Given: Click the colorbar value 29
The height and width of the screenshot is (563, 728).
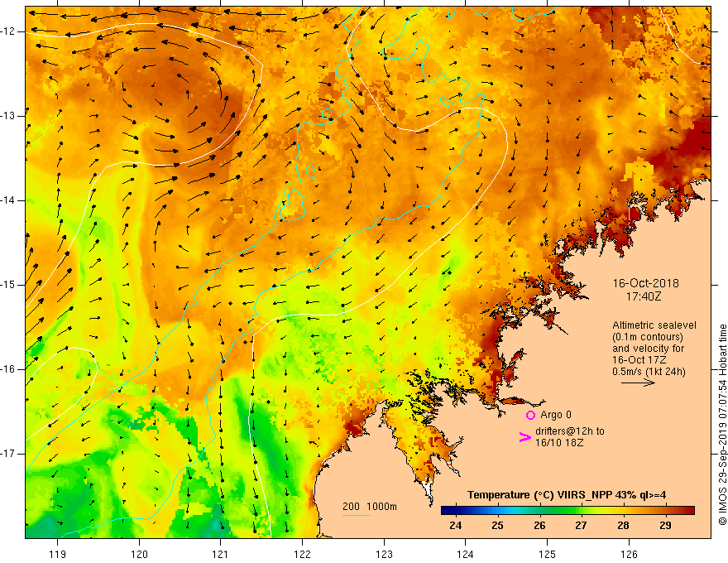Looking at the screenshot, I should (x=665, y=526).
